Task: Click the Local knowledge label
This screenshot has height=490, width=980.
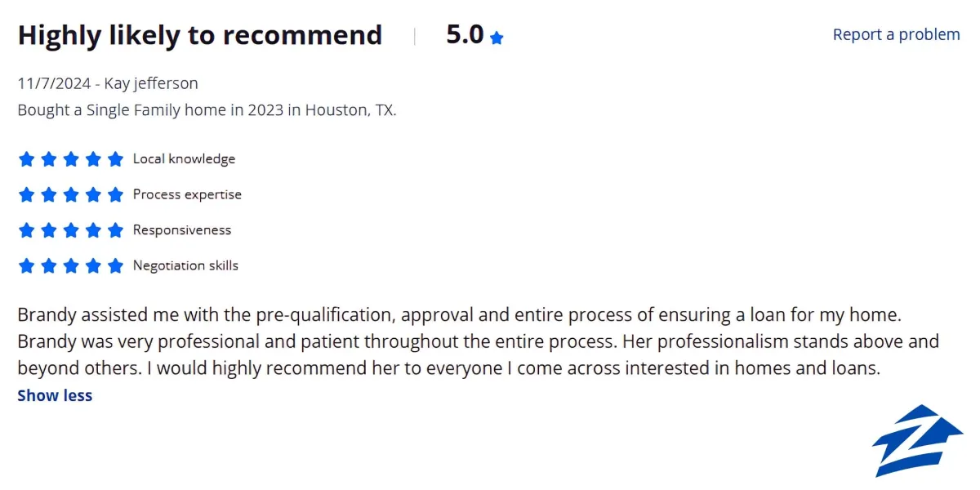Action: tap(184, 158)
